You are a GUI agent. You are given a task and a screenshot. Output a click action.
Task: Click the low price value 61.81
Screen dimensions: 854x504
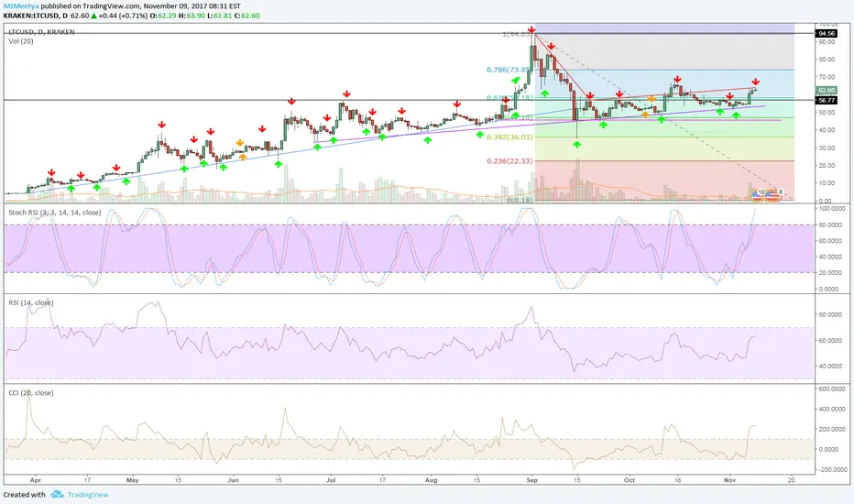pos(223,16)
